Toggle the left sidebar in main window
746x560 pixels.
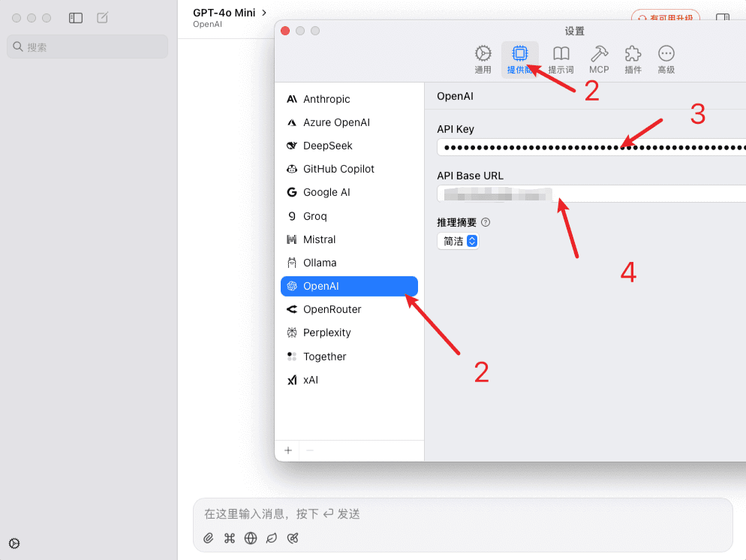click(76, 18)
